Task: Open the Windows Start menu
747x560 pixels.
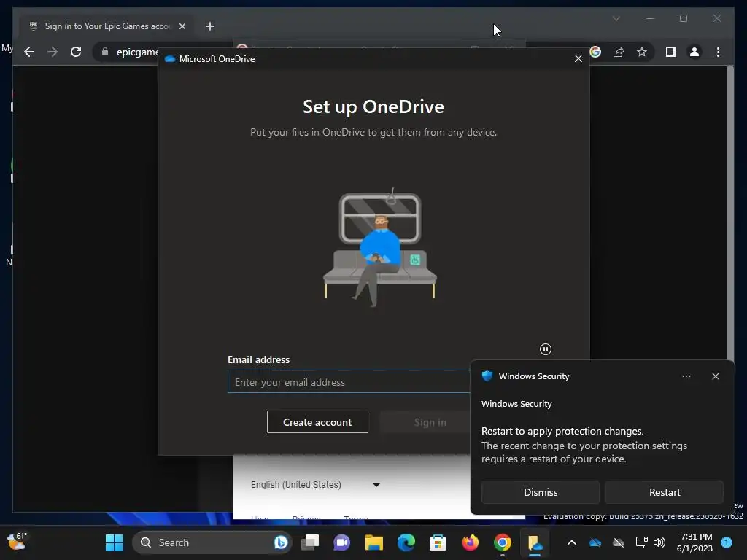Action: (x=114, y=542)
